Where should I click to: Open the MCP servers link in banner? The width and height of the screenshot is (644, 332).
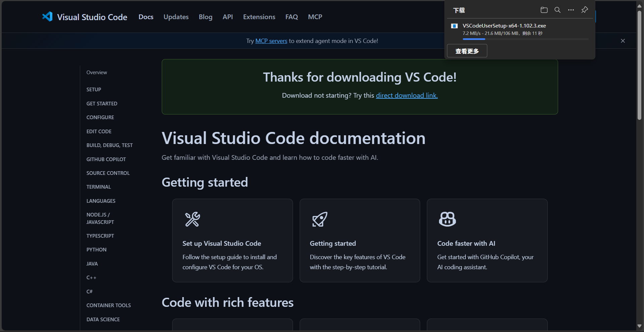click(271, 41)
